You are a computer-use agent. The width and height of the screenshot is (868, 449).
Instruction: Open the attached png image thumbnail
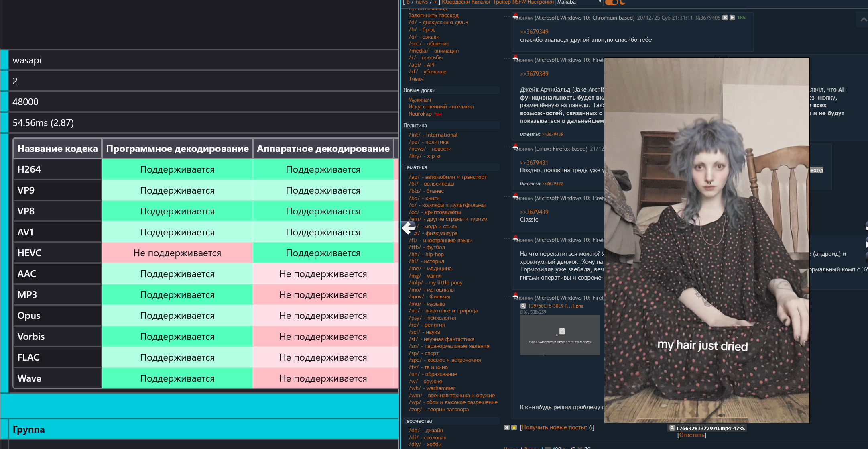[x=560, y=335]
